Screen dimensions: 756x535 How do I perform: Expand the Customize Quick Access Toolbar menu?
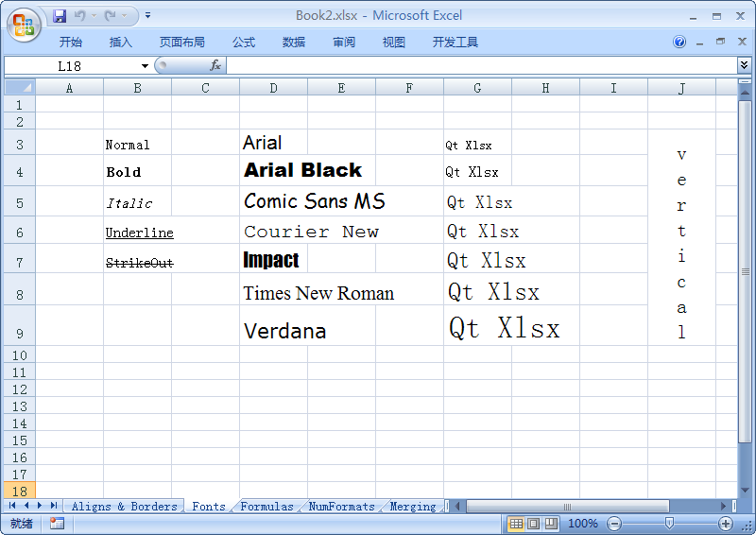pyautogui.click(x=148, y=16)
